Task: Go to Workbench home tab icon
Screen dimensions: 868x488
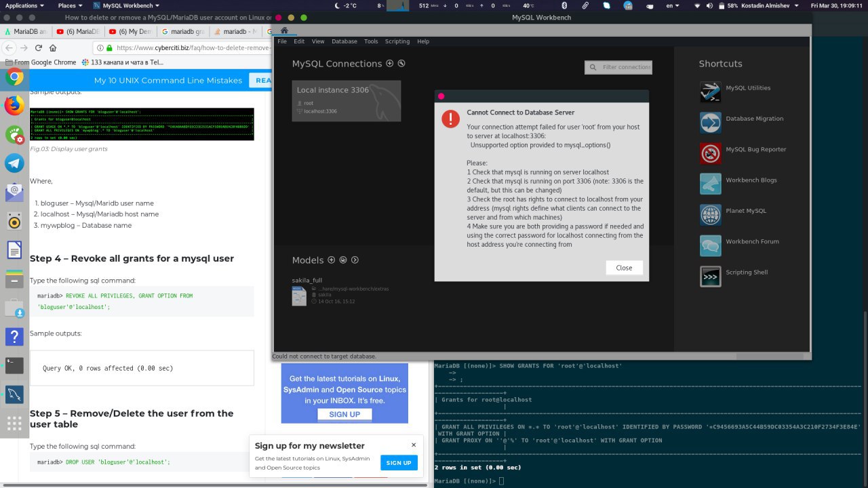Action: click(x=284, y=30)
